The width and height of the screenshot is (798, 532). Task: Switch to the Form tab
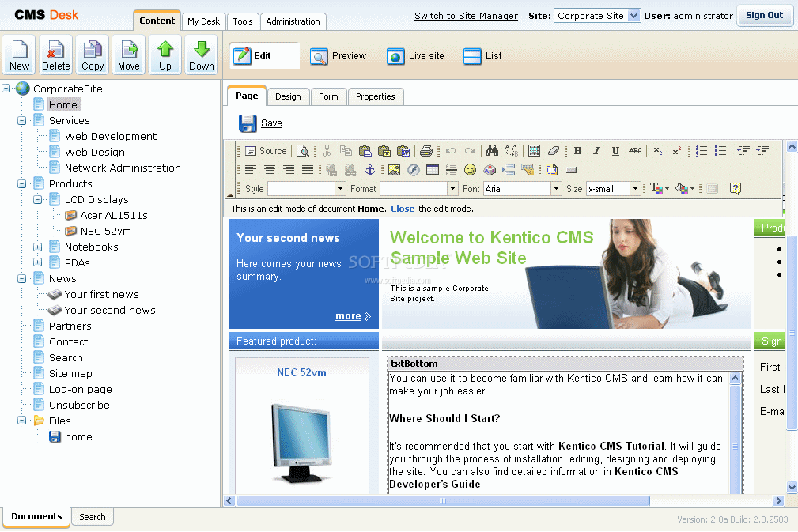click(328, 96)
